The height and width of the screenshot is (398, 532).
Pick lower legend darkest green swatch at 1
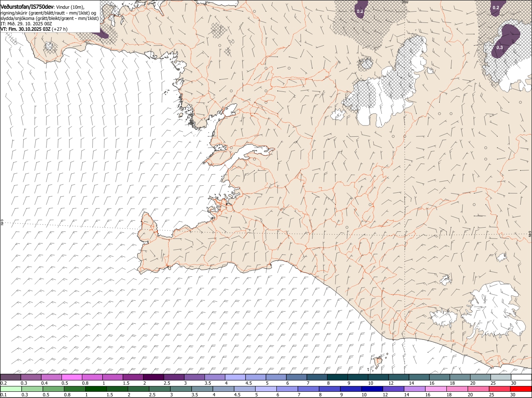point(96,389)
